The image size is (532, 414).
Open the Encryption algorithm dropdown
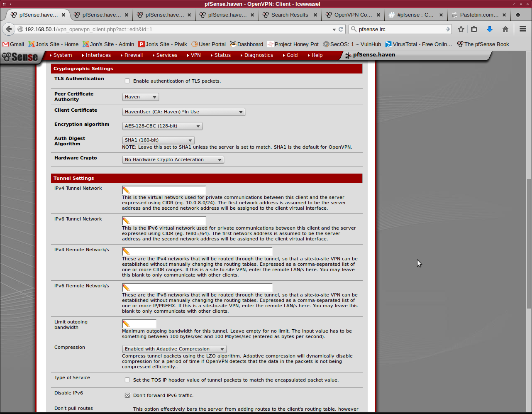click(x=162, y=126)
